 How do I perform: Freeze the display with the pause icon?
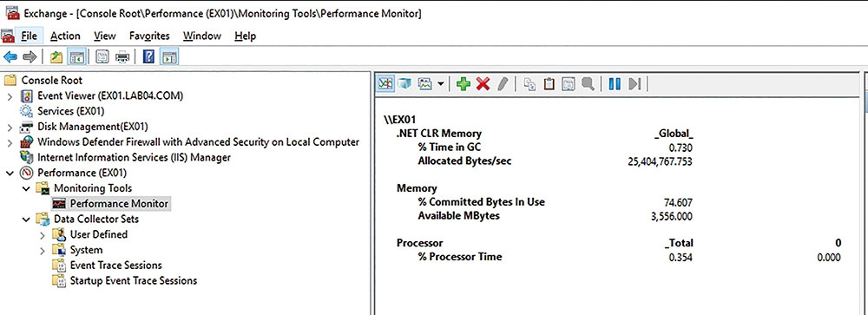pos(615,83)
